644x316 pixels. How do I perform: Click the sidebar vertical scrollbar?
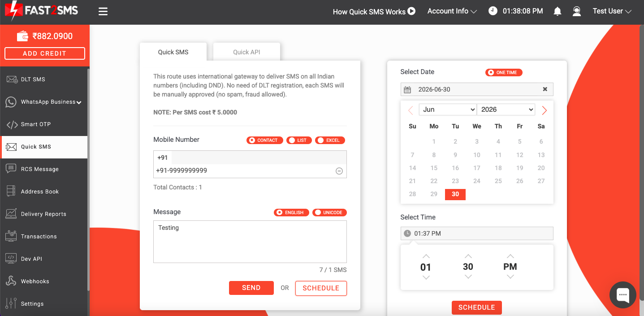click(88, 180)
